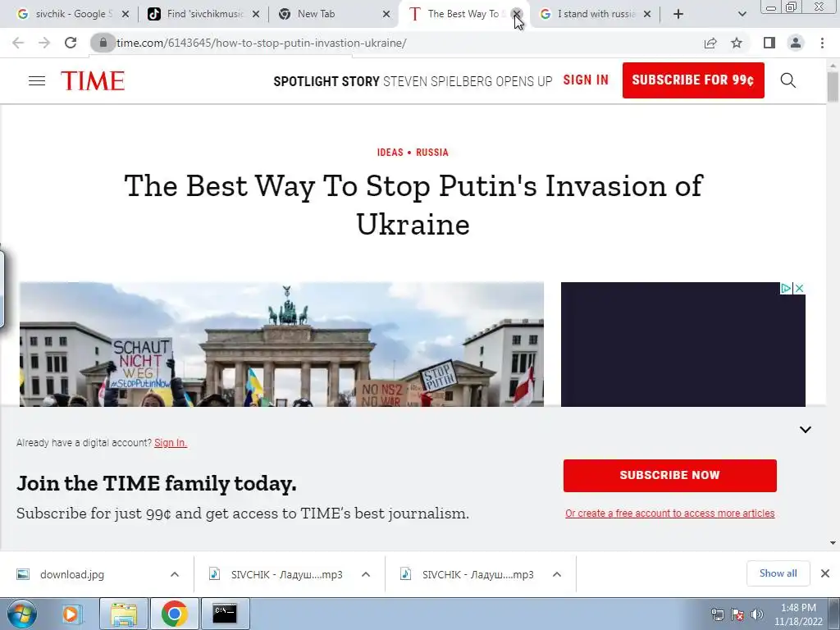Open the IDEAS category link
840x630 pixels.
click(x=390, y=152)
